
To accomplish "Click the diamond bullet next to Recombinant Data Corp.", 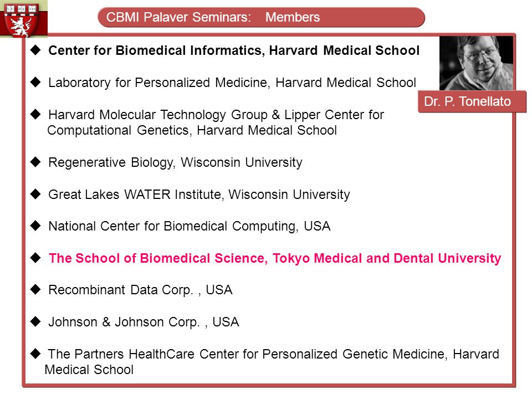I will [x=35, y=289].
